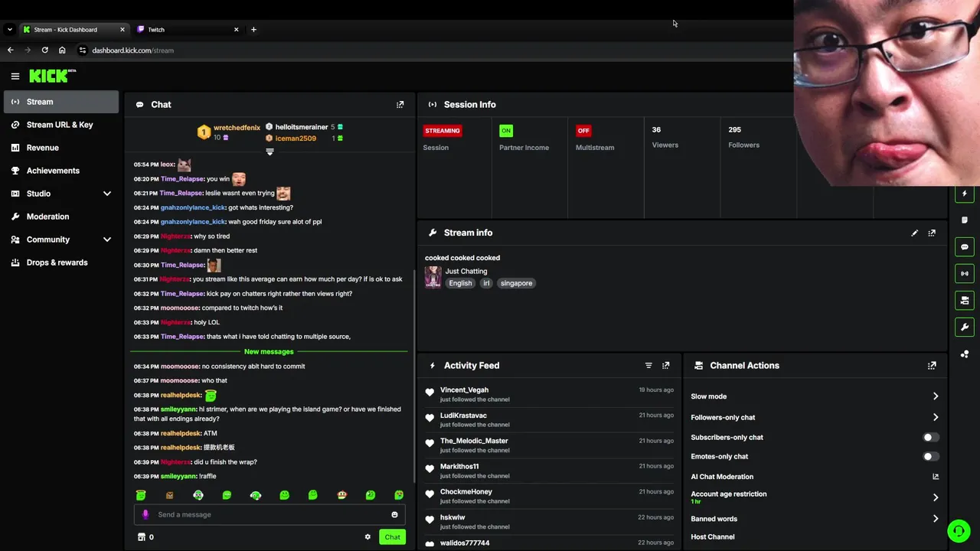Toggle Multistream OFF badge

583,131
